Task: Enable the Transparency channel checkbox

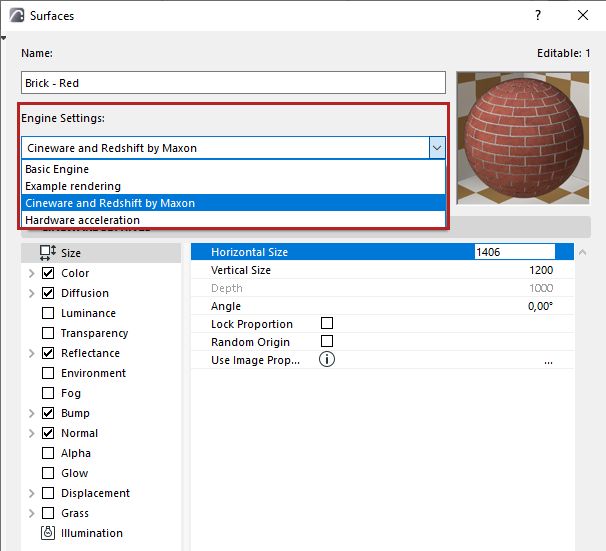Action: 48,333
